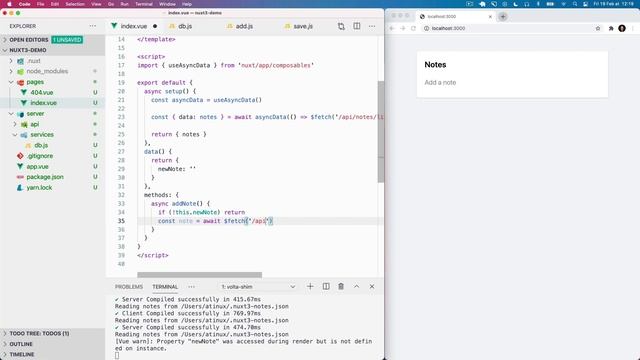This screenshot has height=360, width=640.
Task: Open the Apple menu
Action: click(9, 4)
